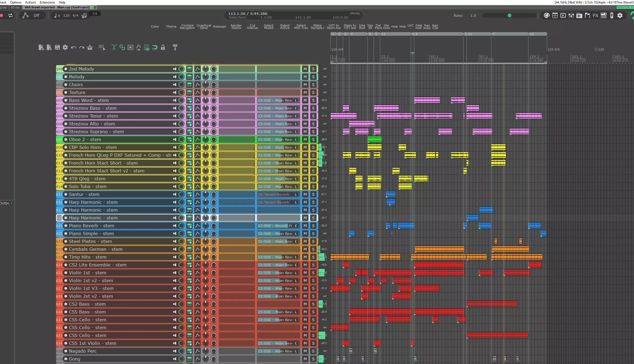Open the FX icon in the top-right toolbar
Image resolution: width=634 pixels, height=364 pixels.
595,16
